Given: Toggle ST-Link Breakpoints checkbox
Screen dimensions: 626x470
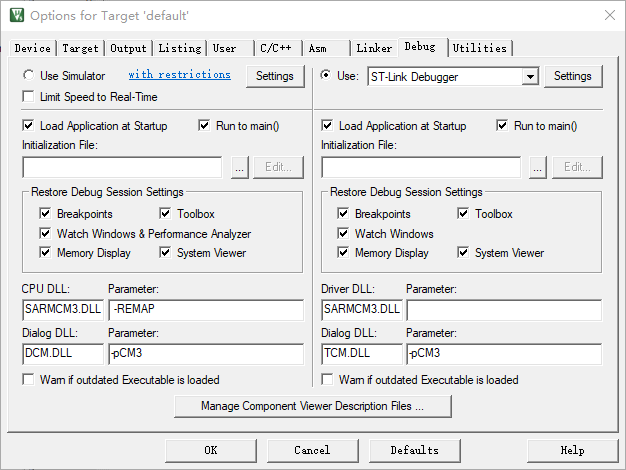Looking at the screenshot, I should click(x=343, y=213).
